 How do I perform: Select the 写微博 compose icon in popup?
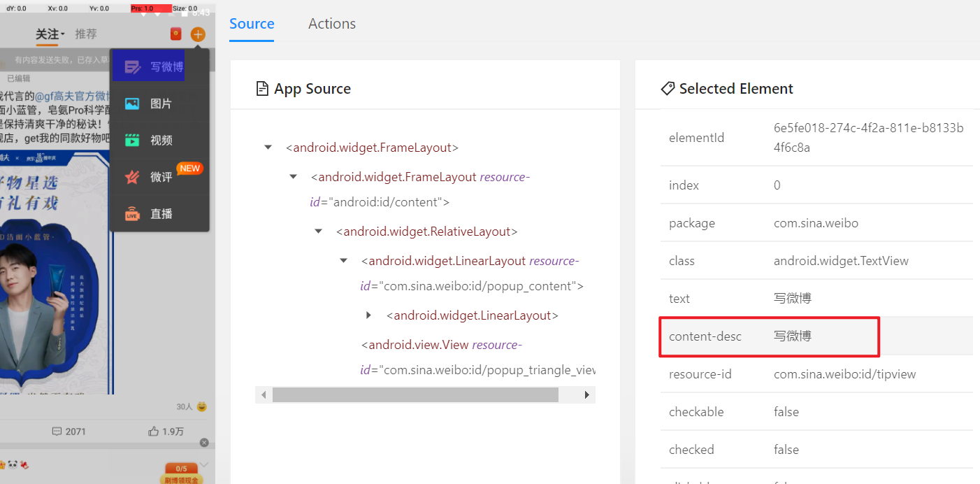coord(132,67)
